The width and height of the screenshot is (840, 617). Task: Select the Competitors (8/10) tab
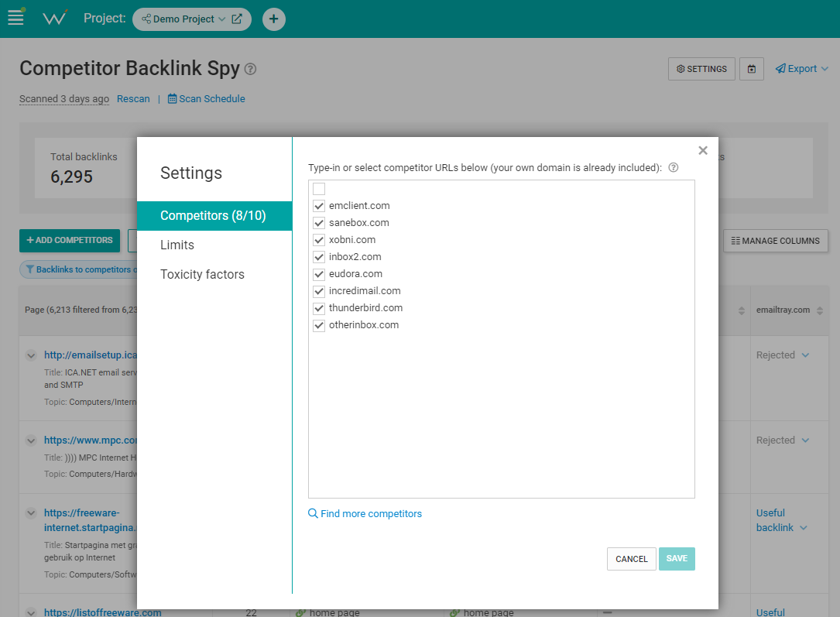coord(214,216)
